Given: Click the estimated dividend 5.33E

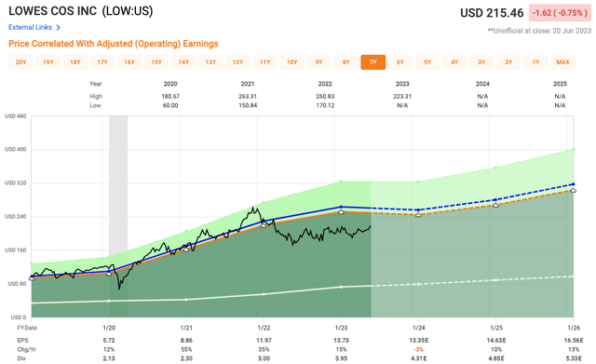Looking at the screenshot, I should tap(574, 358).
